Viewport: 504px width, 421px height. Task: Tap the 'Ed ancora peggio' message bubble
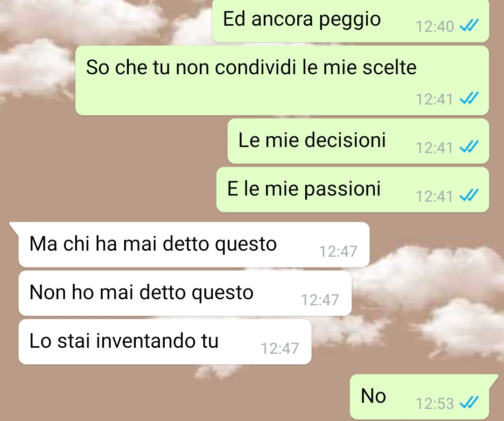tap(350, 21)
